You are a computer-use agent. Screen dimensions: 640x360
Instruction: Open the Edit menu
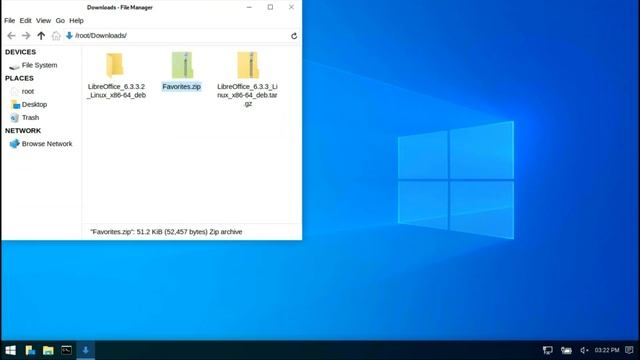coord(25,20)
